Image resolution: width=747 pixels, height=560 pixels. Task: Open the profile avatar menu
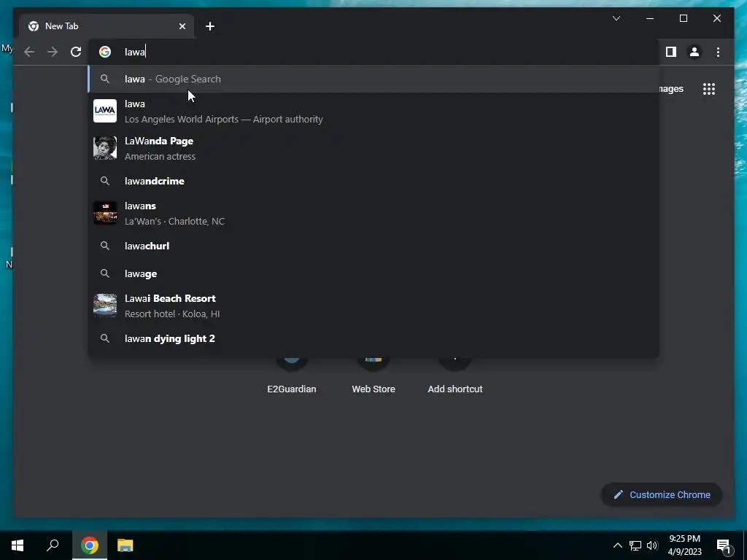click(x=694, y=52)
